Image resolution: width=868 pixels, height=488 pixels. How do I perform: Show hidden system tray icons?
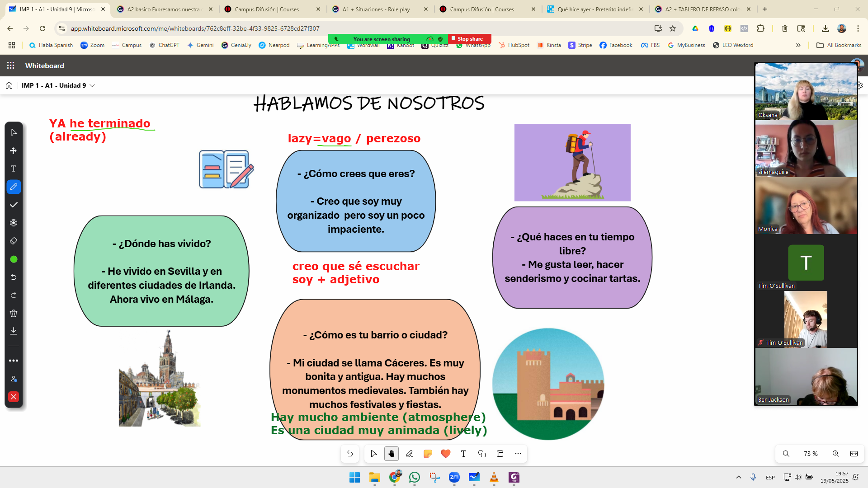[x=739, y=477]
